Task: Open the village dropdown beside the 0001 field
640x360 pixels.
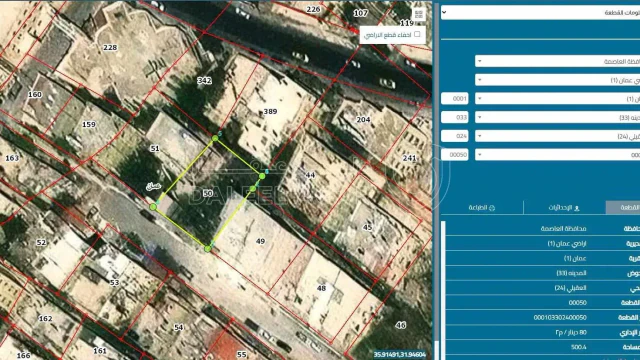Action: 558,99
